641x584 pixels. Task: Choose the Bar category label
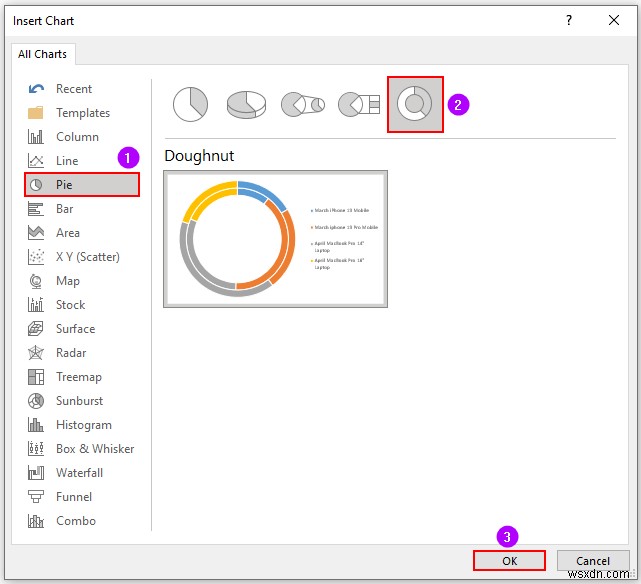65,209
